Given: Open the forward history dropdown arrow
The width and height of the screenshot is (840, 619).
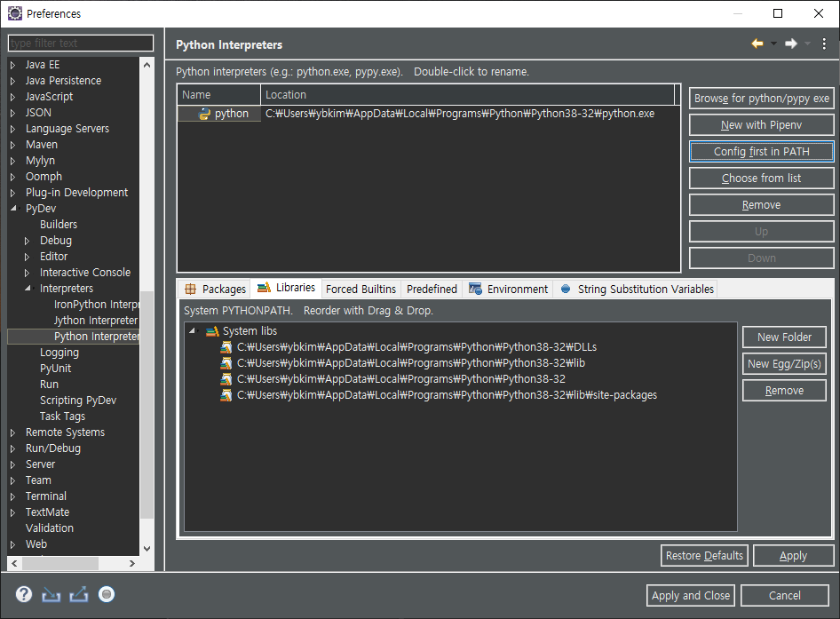Looking at the screenshot, I should 807,44.
